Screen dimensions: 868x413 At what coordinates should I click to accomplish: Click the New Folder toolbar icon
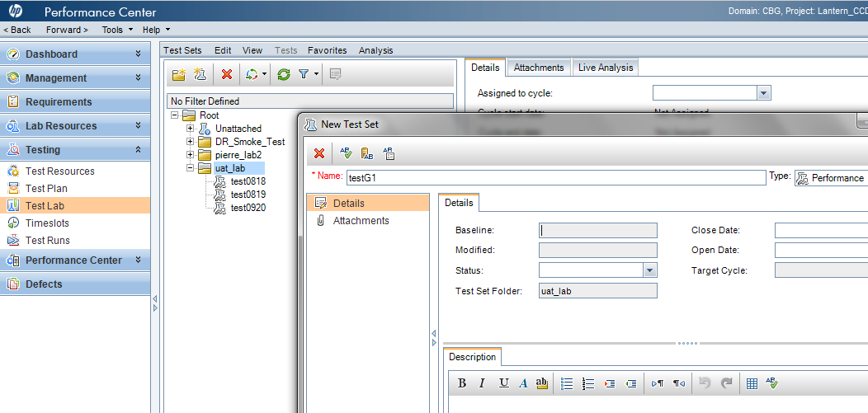pyautogui.click(x=179, y=74)
